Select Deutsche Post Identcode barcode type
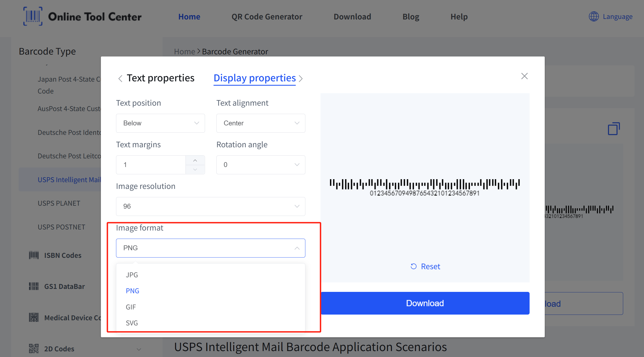 [69, 132]
